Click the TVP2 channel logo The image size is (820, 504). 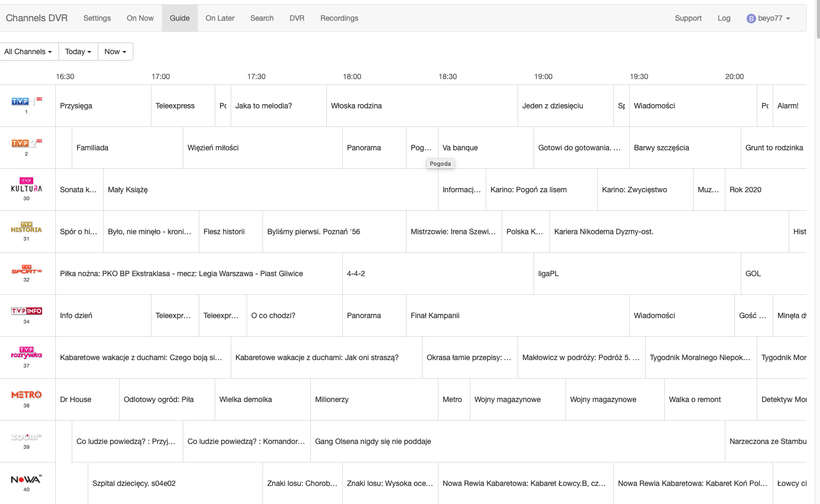[x=26, y=143]
